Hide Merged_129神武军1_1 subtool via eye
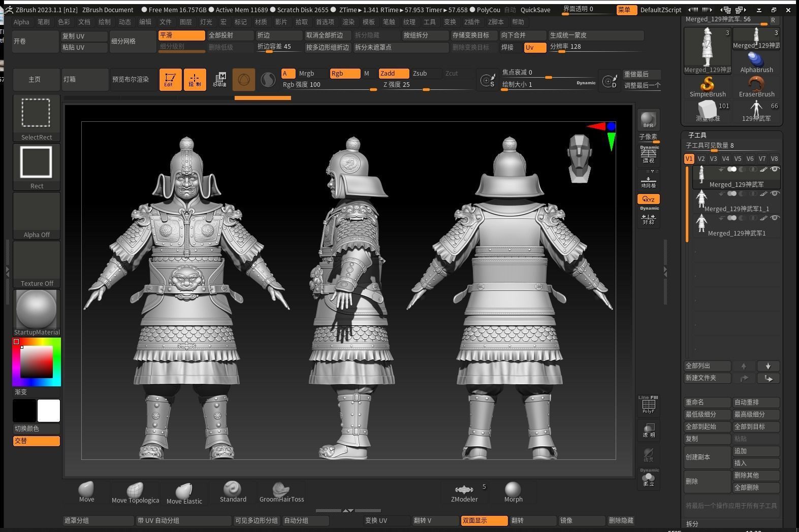The height and width of the screenshot is (532, 799). click(x=775, y=194)
